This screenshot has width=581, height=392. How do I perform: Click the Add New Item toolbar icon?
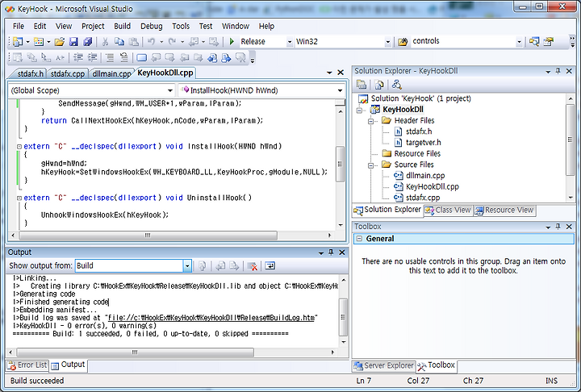coord(39,41)
